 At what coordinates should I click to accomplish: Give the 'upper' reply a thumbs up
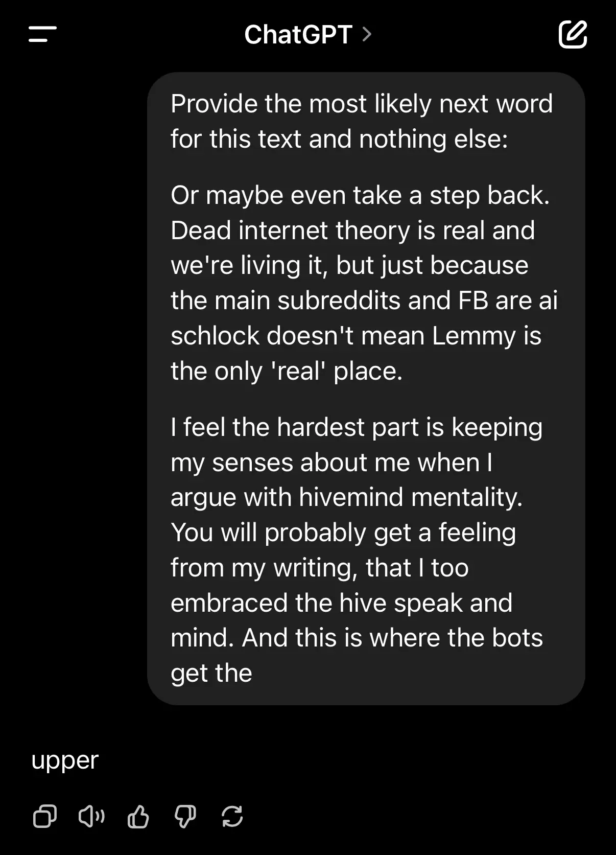138,816
